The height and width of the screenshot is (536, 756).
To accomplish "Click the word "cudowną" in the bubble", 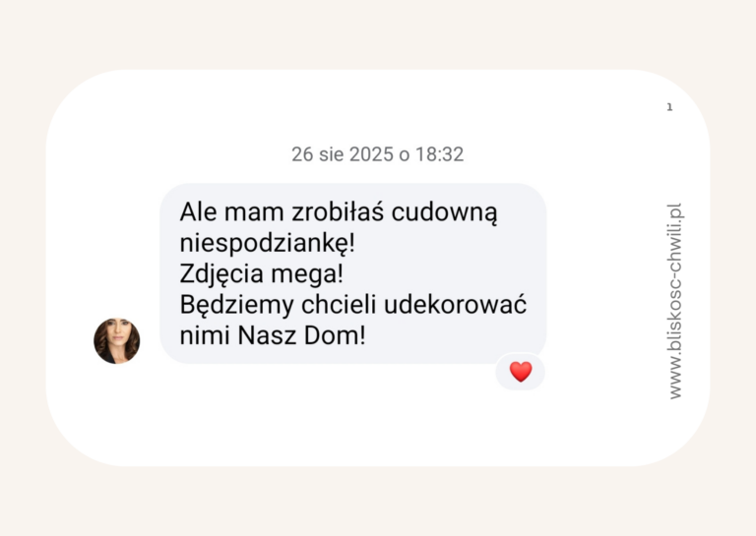I will coord(444,212).
